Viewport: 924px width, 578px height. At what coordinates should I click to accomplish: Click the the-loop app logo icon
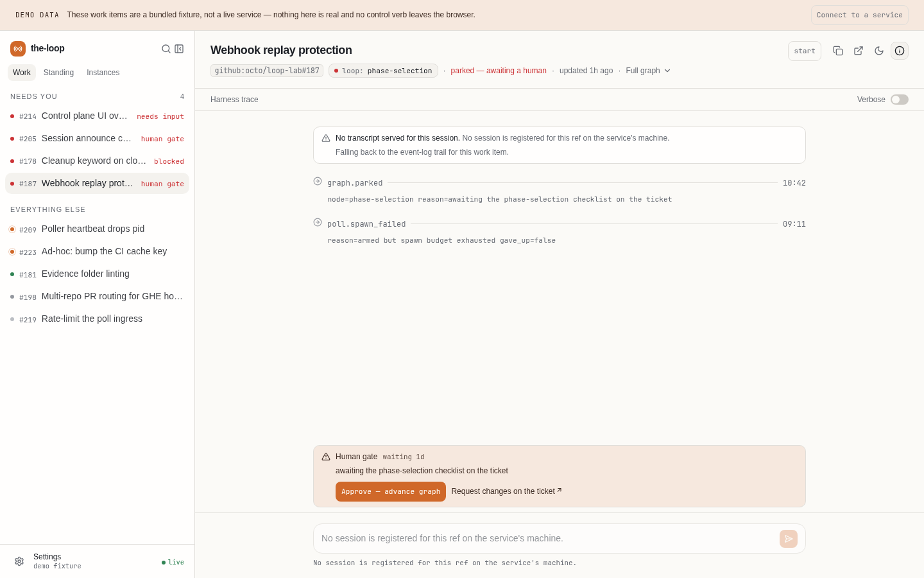coord(18,49)
